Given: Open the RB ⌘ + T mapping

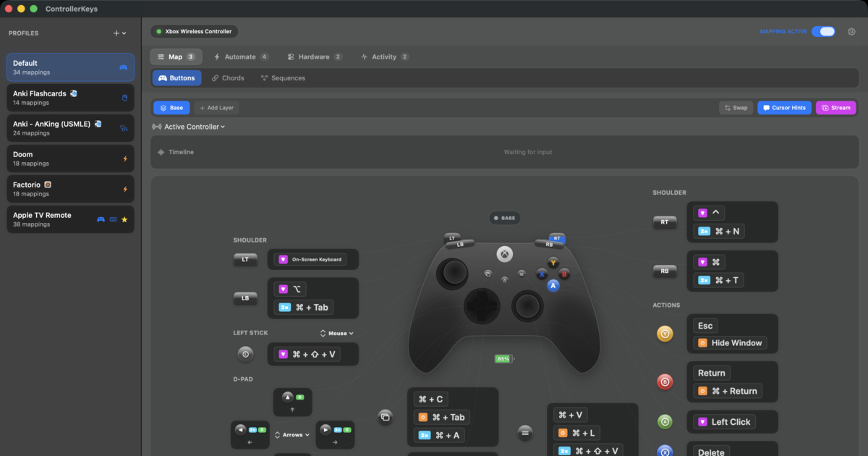Looking at the screenshot, I should coord(719,280).
